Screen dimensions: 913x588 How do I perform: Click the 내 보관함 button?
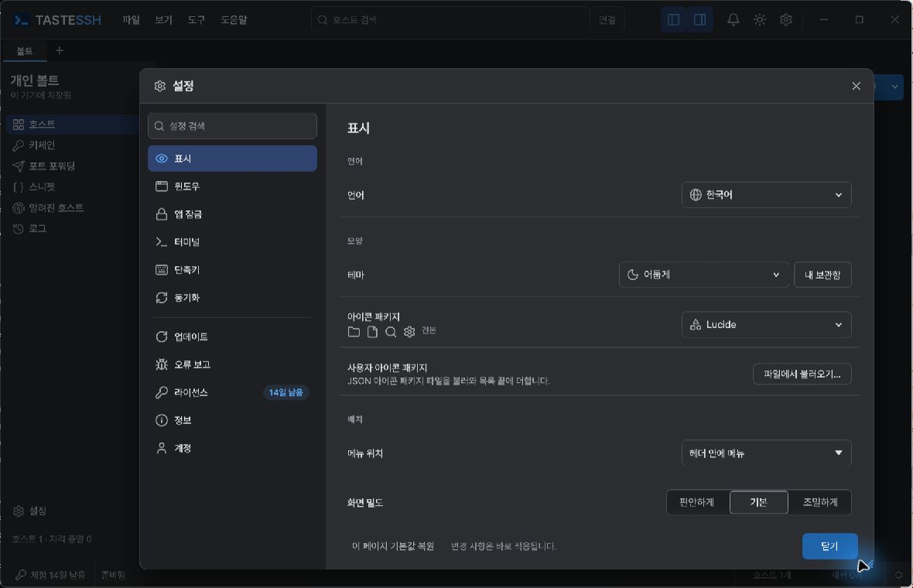click(x=822, y=275)
